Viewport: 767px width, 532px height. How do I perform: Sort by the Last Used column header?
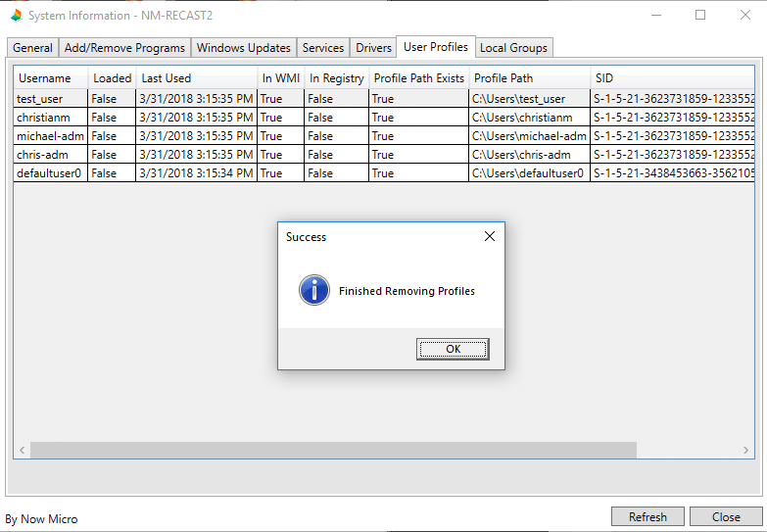(167, 78)
